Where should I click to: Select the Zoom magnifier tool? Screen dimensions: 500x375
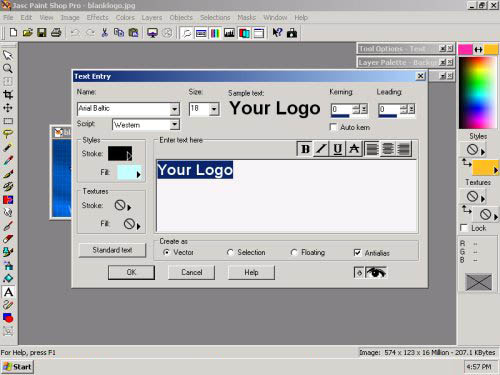point(8,69)
